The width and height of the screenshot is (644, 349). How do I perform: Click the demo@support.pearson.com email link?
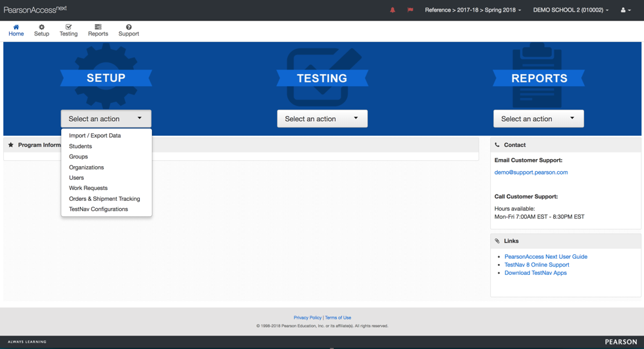[x=531, y=173]
